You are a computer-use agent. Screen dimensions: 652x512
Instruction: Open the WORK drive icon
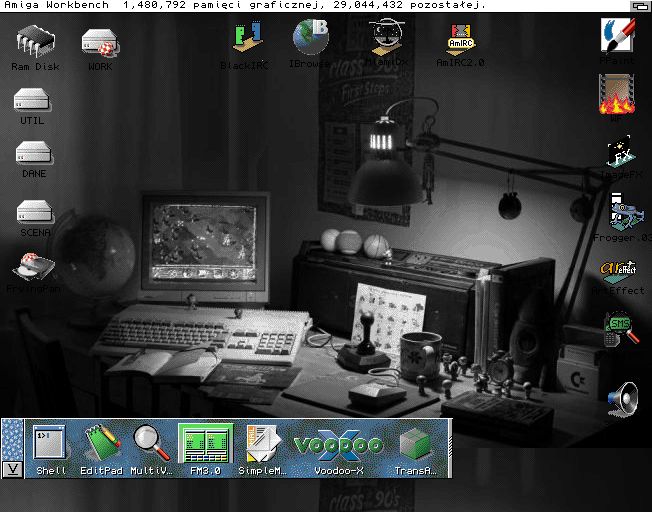pyautogui.click(x=100, y=43)
